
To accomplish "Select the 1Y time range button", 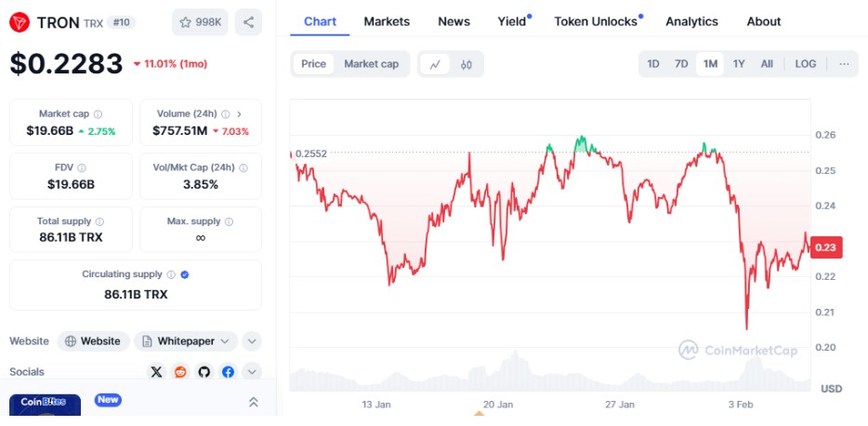I will click(739, 64).
